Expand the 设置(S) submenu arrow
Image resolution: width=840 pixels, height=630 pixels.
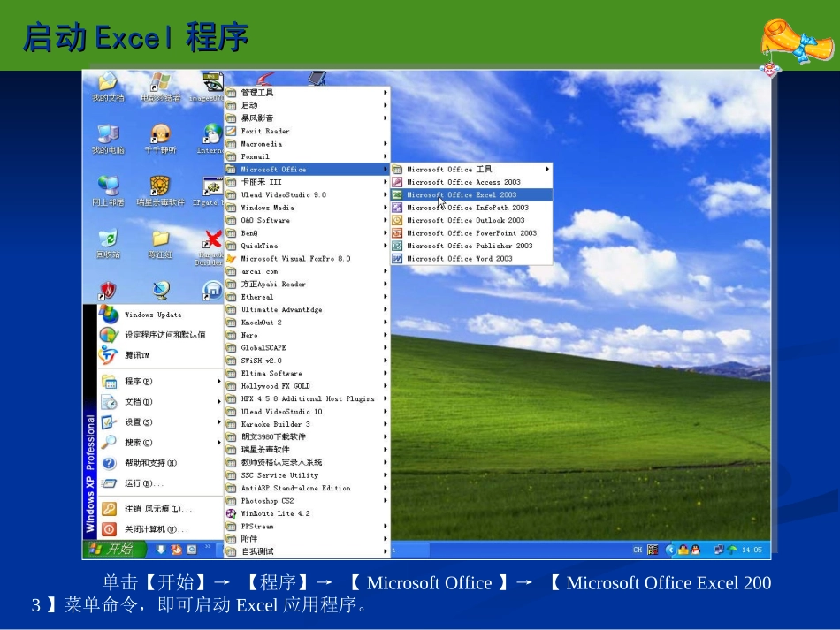pos(218,421)
